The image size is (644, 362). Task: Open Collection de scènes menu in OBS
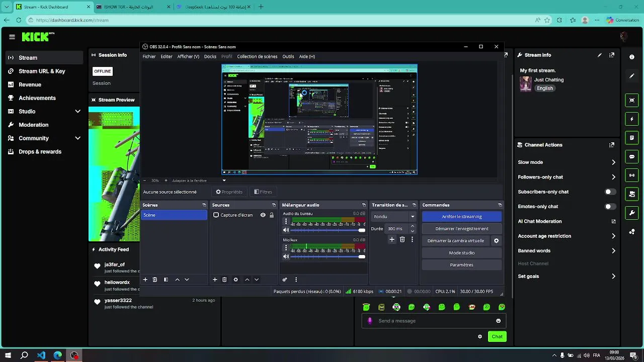click(x=257, y=57)
